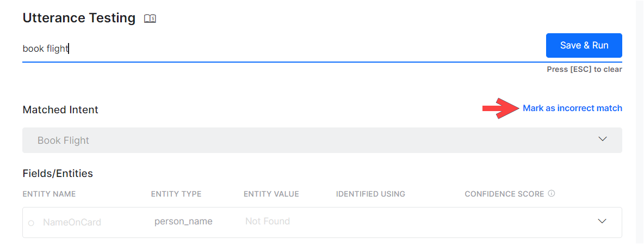Viewport: 644px width, 244px height.
Task: Click the chevron arrow in Matched Intent box
Action: pos(602,139)
